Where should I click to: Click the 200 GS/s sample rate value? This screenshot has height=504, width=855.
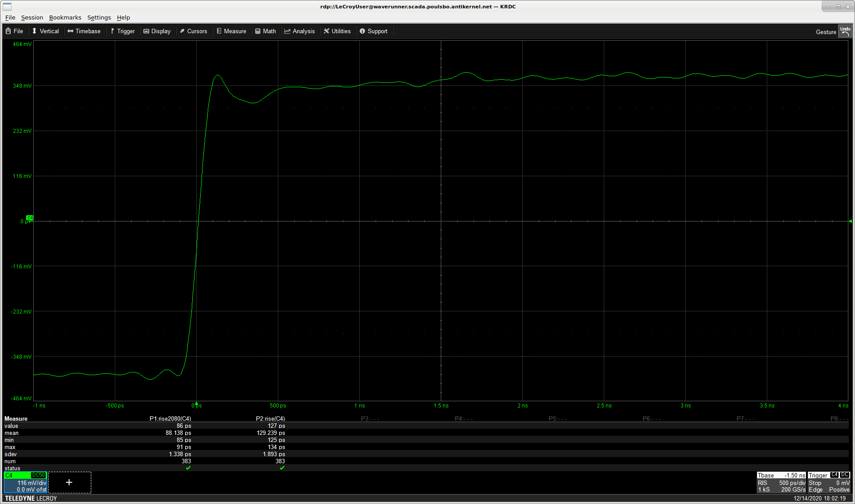click(793, 489)
